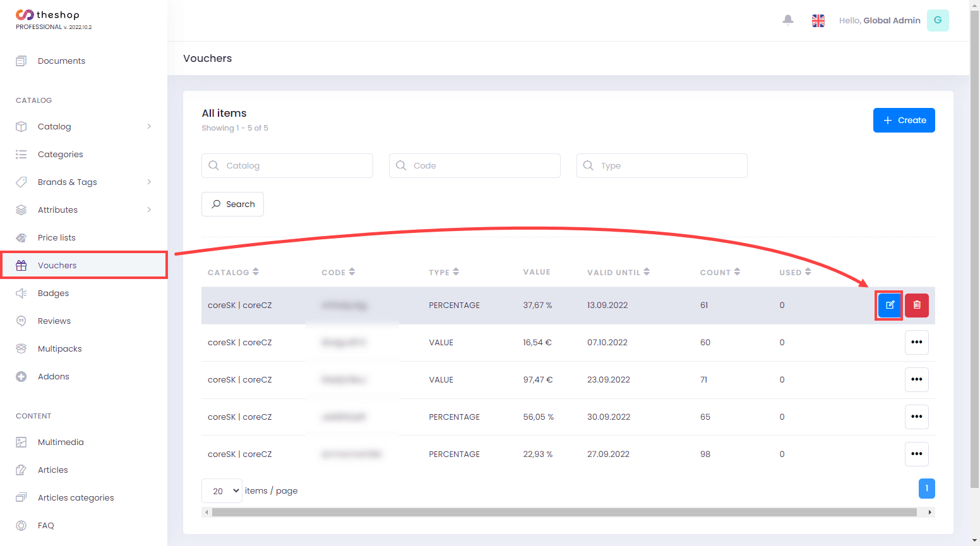Open Catalog menu item in sidebar
This screenshot has height=546, width=980.
point(83,126)
